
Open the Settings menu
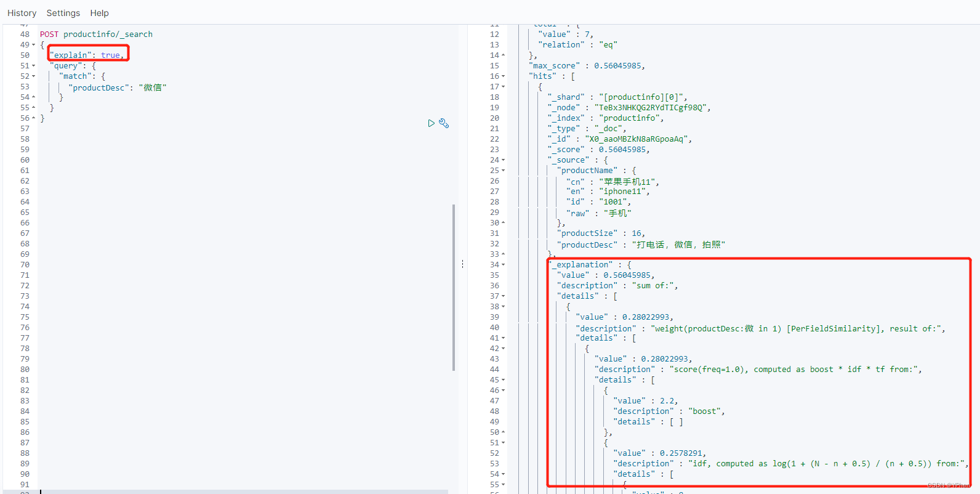[63, 13]
